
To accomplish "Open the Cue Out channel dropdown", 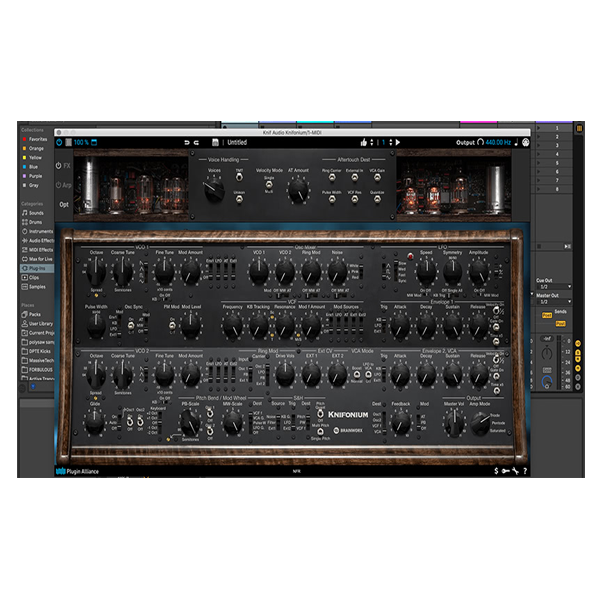I will (x=553, y=287).
